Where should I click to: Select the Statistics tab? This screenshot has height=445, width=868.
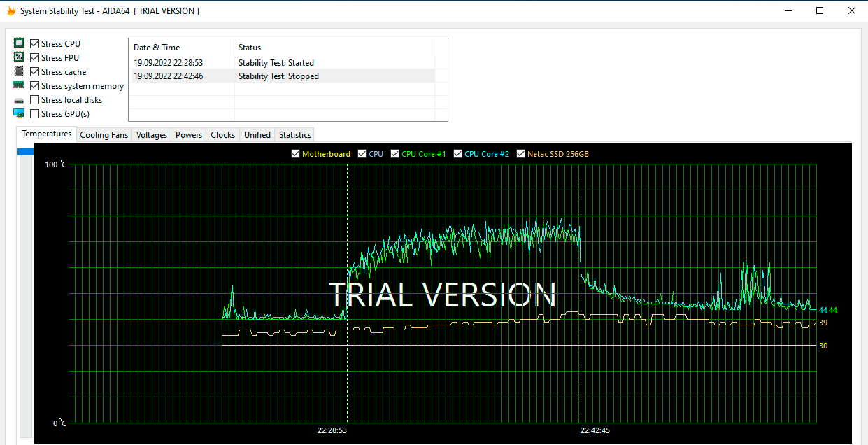click(294, 135)
